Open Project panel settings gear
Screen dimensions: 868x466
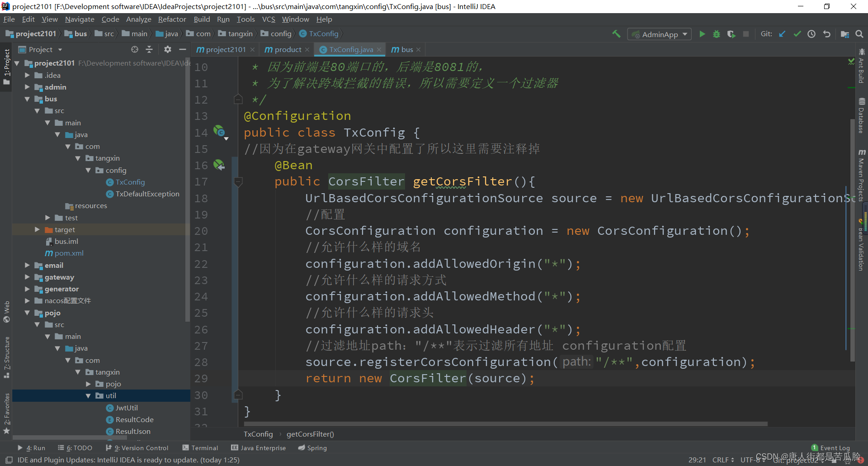[168, 49]
